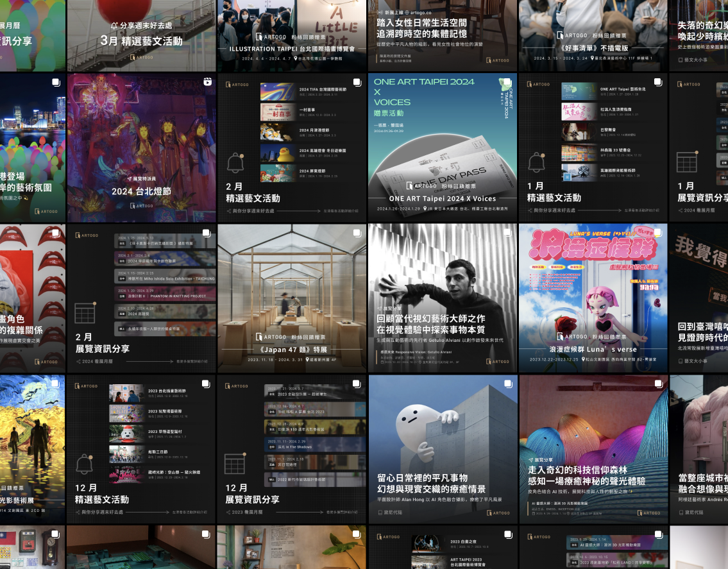The height and width of the screenshot is (569, 728).
Task: Open the 2024 台北燈節 lantern post
Action: (141, 148)
